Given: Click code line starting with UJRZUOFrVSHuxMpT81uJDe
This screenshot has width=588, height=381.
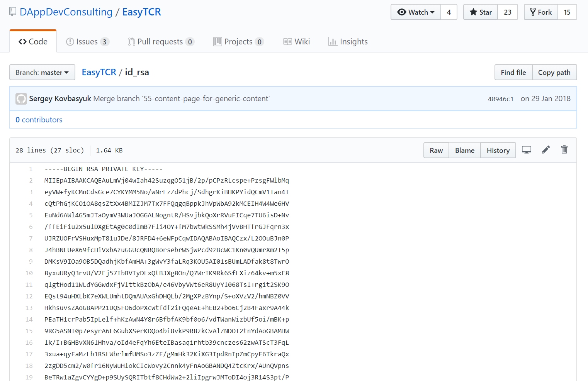Looking at the screenshot, I should point(167,238).
